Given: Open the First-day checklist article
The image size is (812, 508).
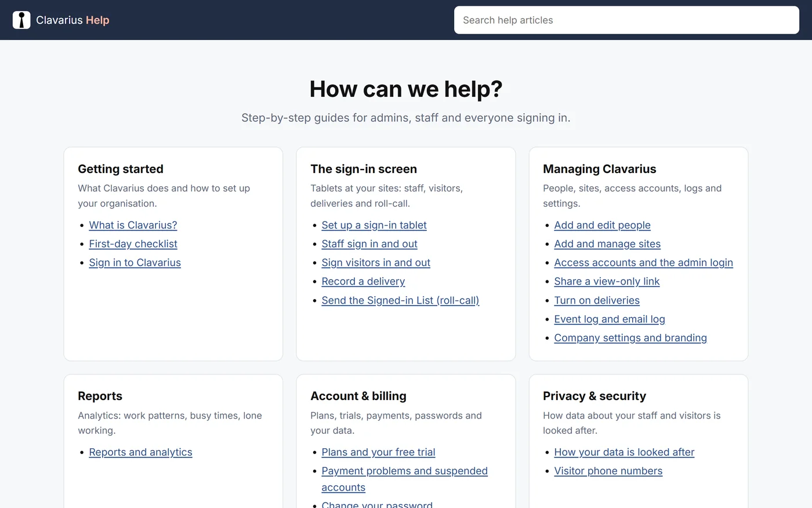Looking at the screenshot, I should (133, 244).
